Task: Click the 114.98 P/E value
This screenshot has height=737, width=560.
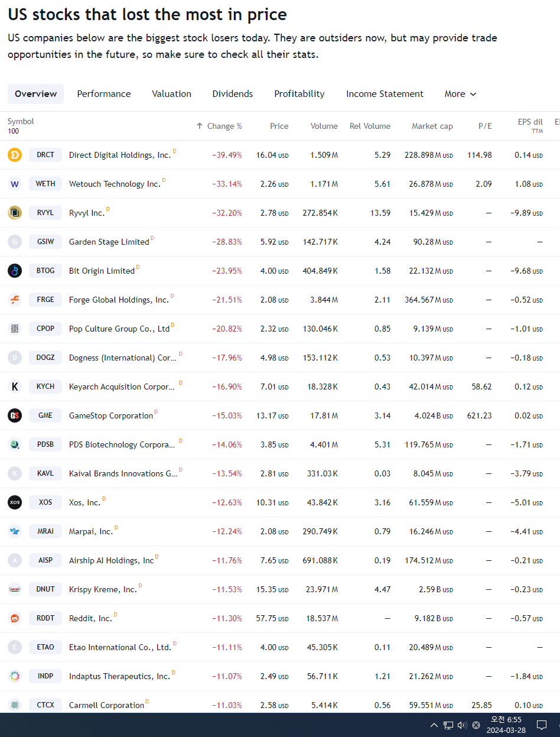Action: click(x=479, y=155)
